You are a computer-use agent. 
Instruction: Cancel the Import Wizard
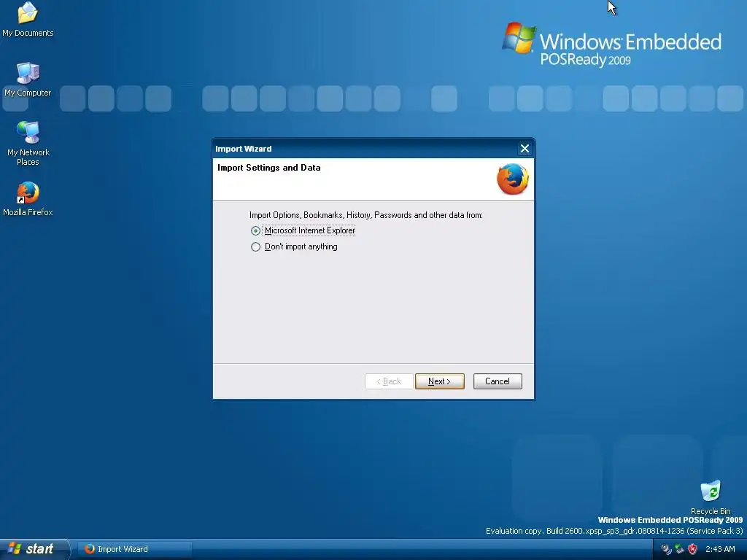pyautogui.click(x=498, y=381)
